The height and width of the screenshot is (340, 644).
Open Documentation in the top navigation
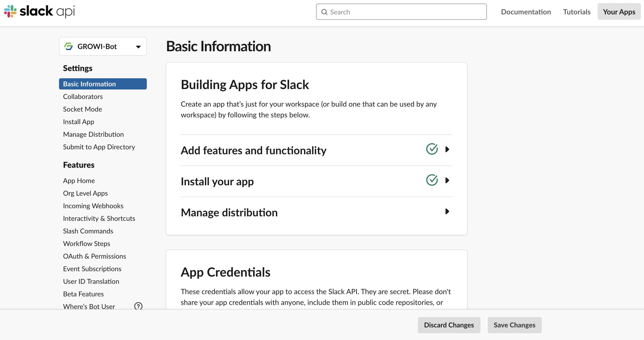[x=526, y=12]
